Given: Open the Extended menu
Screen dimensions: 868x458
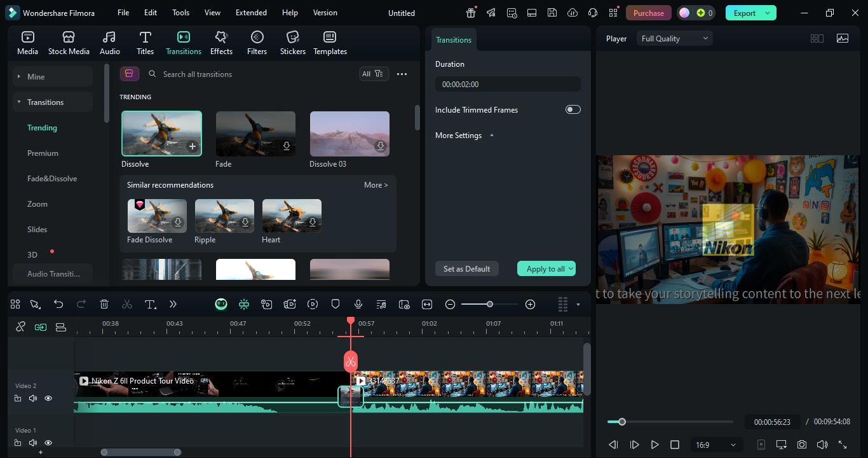Looking at the screenshot, I should click(251, 13).
